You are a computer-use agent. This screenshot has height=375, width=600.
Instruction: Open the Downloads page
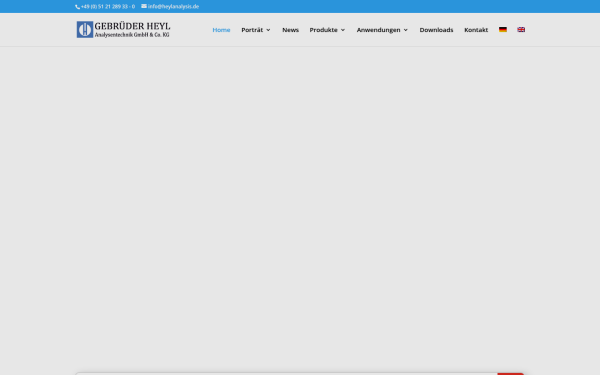click(x=436, y=30)
